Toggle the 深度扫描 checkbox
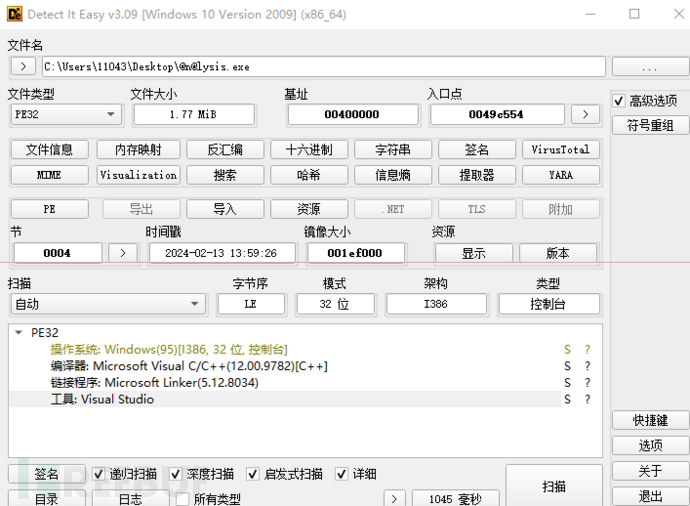The height and width of the screenshot is (506, 690). pos(176,474)
